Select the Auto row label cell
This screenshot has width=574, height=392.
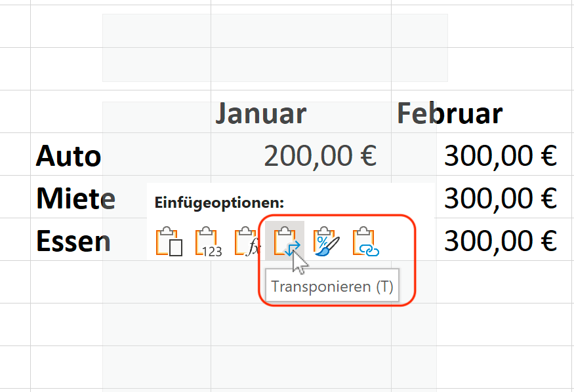(x=121, y=154)
